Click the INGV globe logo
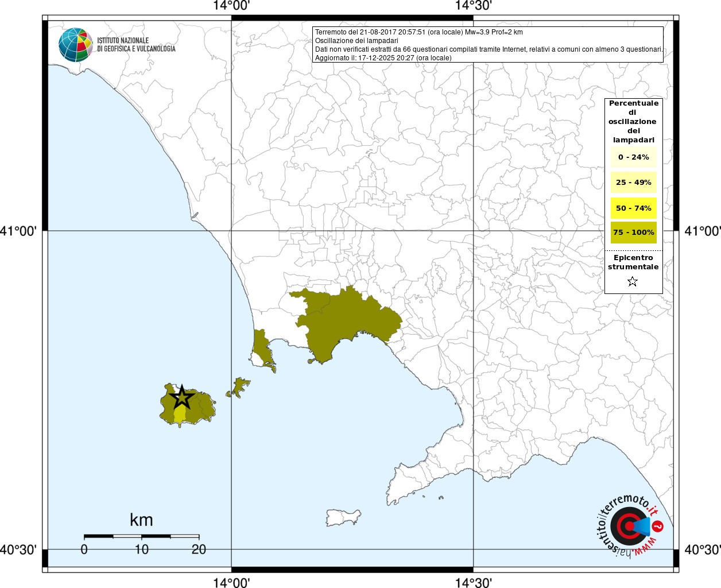This screenshot has height=588, width=721. coord(76,45)
